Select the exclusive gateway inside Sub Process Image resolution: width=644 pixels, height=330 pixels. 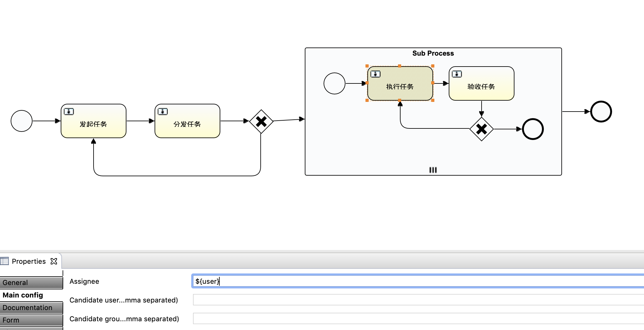coord(482,129)
